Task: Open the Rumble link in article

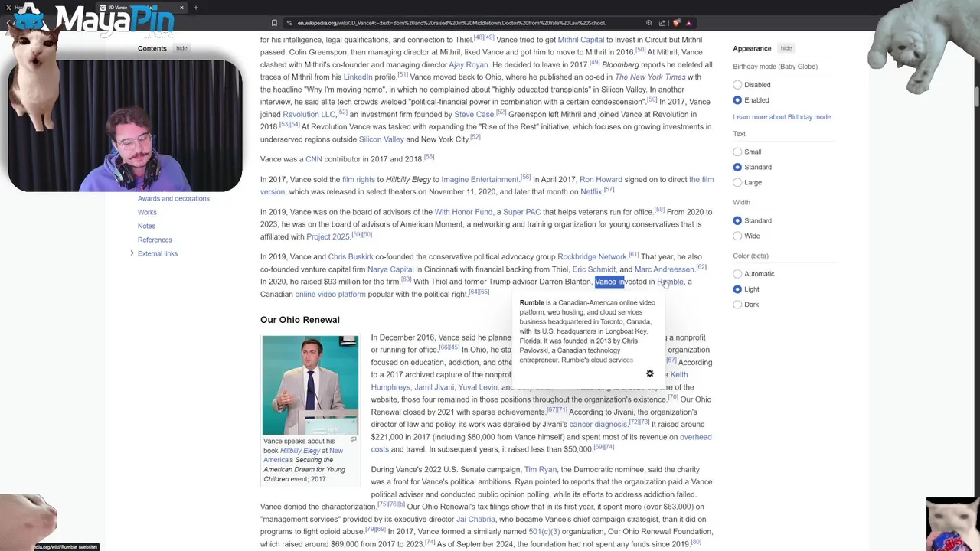Action: 670,282
